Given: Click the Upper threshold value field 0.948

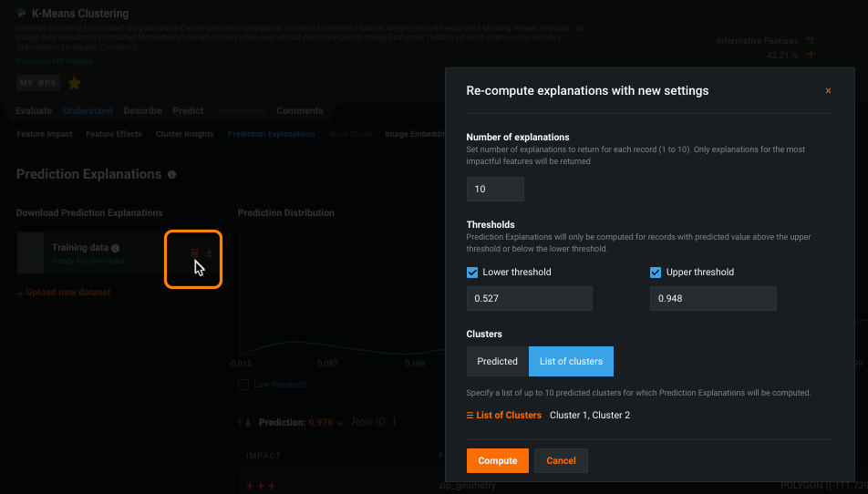Looking at the screenshot, I should [x=713, y=298].
